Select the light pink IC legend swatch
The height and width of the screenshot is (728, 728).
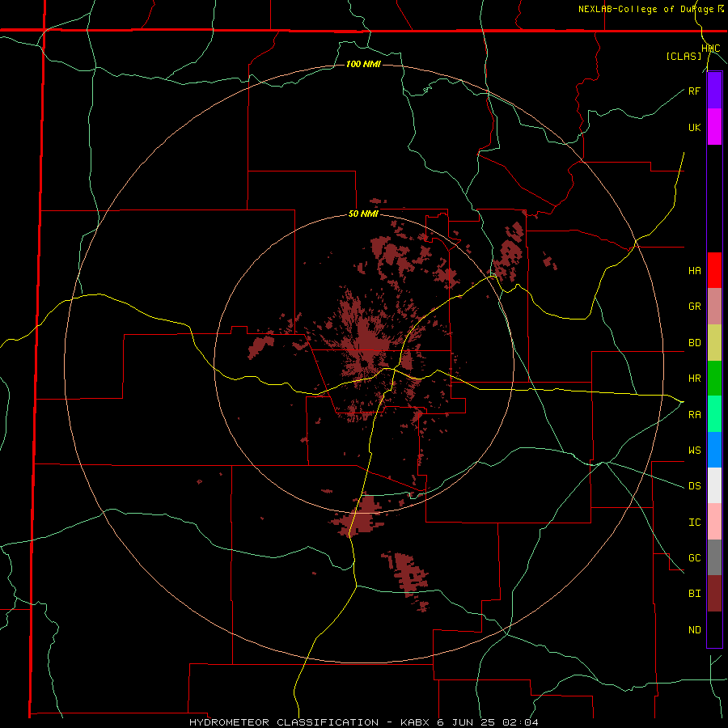coord(714,522)
